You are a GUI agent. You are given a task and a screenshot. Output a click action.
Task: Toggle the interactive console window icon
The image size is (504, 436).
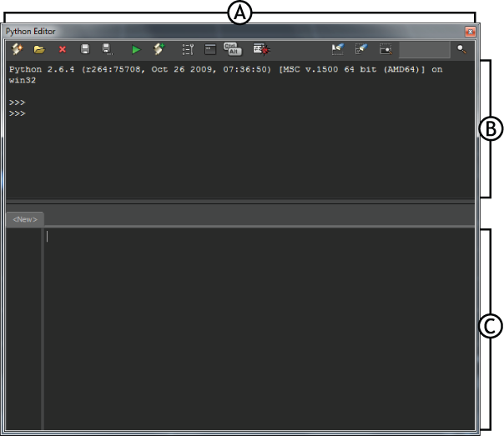210,49
